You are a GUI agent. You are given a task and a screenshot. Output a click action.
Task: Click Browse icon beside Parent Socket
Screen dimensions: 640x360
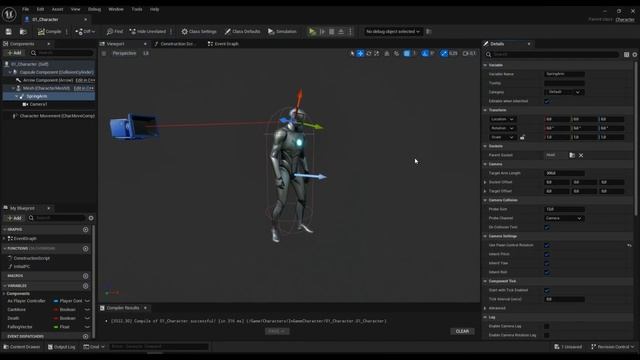tap(572, 155)
